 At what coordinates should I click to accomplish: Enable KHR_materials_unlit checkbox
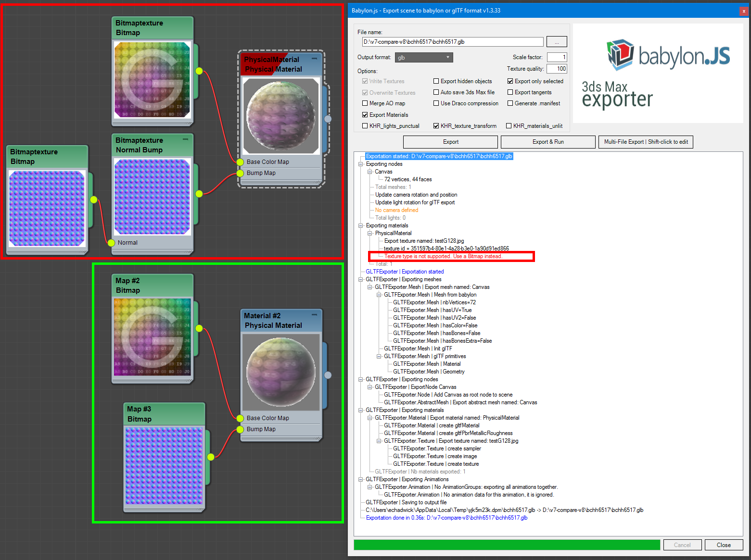point(509,126)
